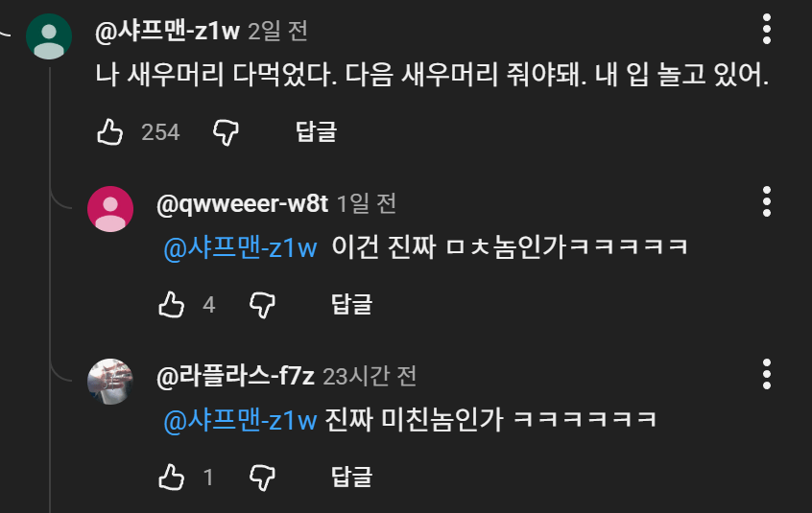Click 답글 under the reply from @라플라스-f7z

pos(352,477)
